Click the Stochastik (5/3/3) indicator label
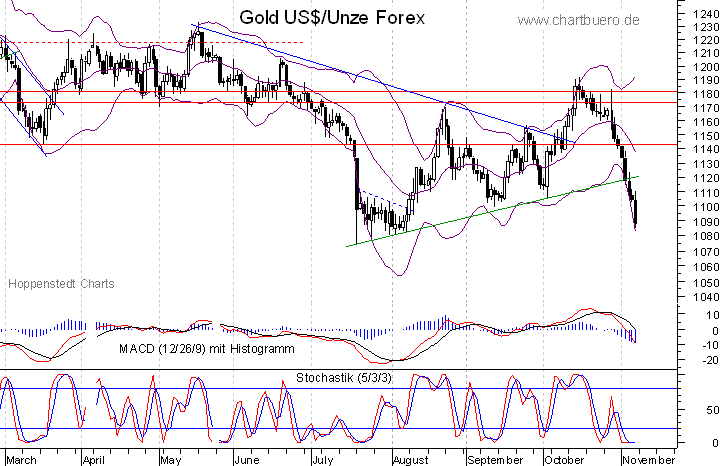The height and width of the screenshot is (466, 723). click(x=344, y=378)
